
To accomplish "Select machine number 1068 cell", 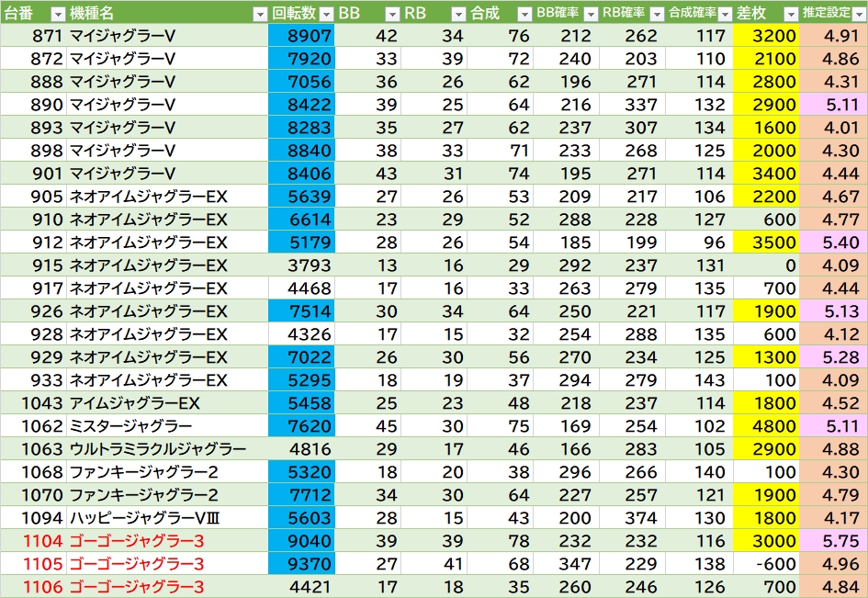I will click(x=34, y=472).
